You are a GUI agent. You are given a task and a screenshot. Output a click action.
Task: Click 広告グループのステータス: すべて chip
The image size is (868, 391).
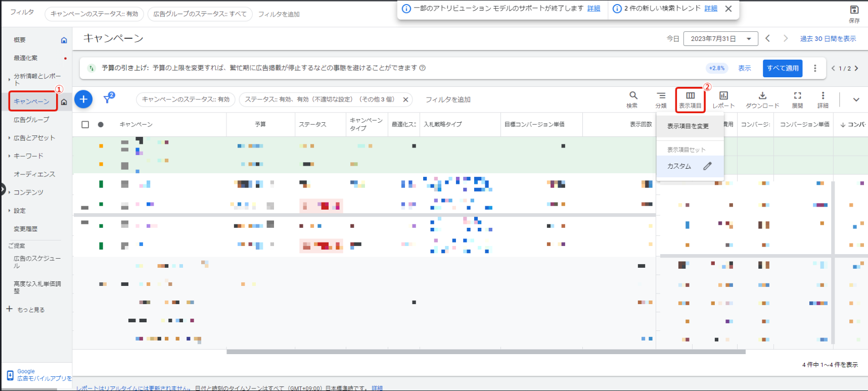click(200, 14)
